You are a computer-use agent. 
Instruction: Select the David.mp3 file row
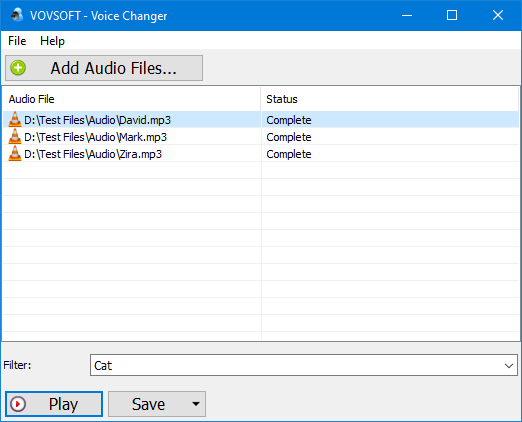tap(261, 120)
